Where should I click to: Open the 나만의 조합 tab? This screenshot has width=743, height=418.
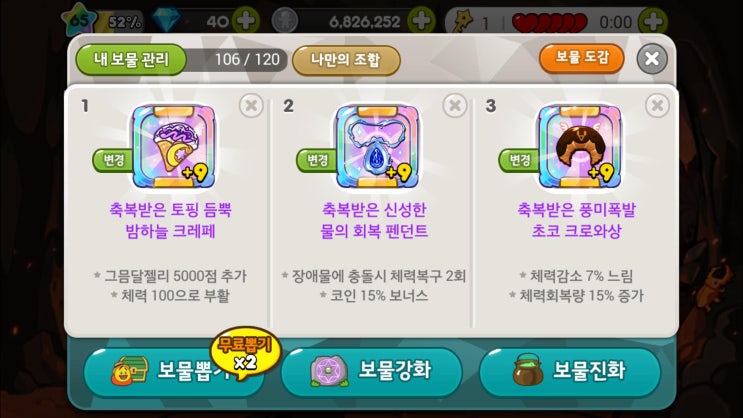click(346, 60)
